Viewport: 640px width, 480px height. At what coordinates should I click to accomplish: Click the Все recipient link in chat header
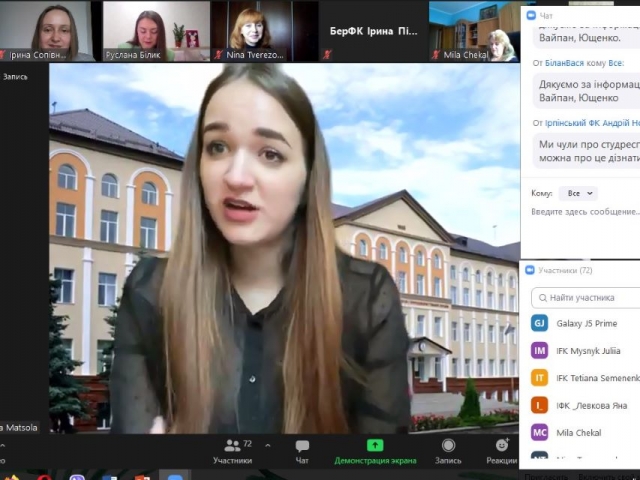615,63
